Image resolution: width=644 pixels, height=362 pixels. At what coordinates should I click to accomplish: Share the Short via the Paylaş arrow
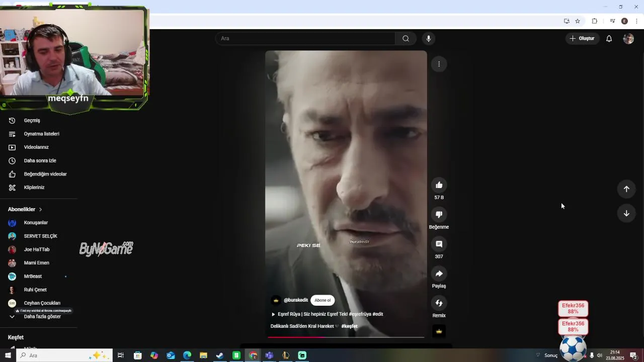click(439, 274)
